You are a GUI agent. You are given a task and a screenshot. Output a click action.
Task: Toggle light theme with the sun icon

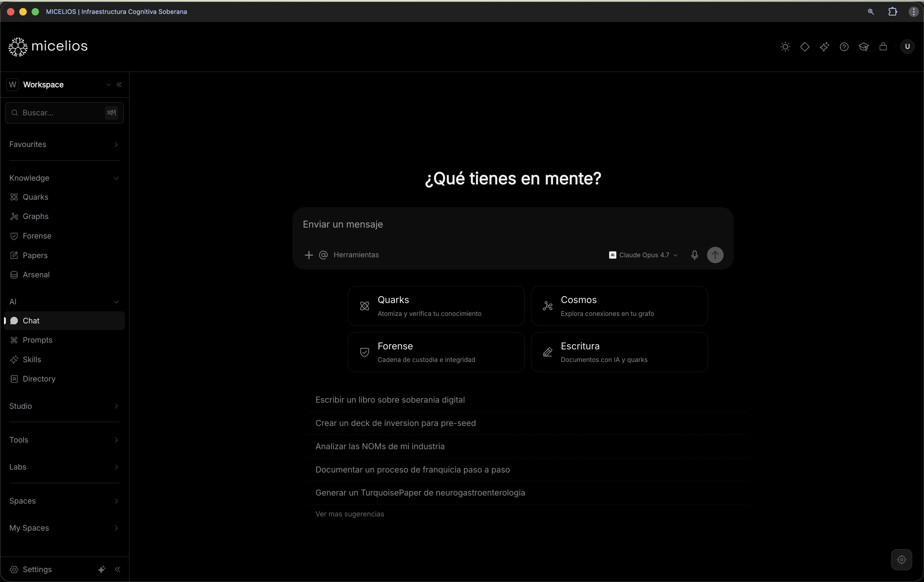click(x=785, y=47)
